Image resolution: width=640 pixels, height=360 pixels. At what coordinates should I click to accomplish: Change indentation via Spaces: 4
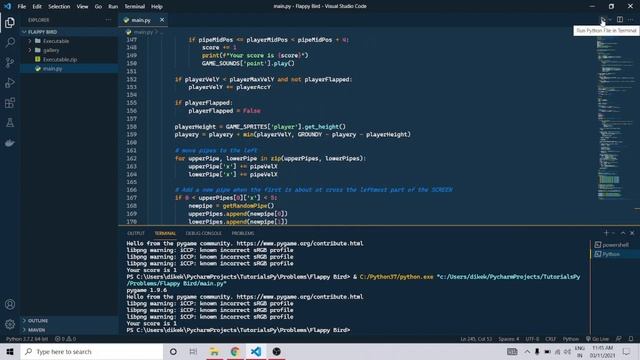coord(509,339)
